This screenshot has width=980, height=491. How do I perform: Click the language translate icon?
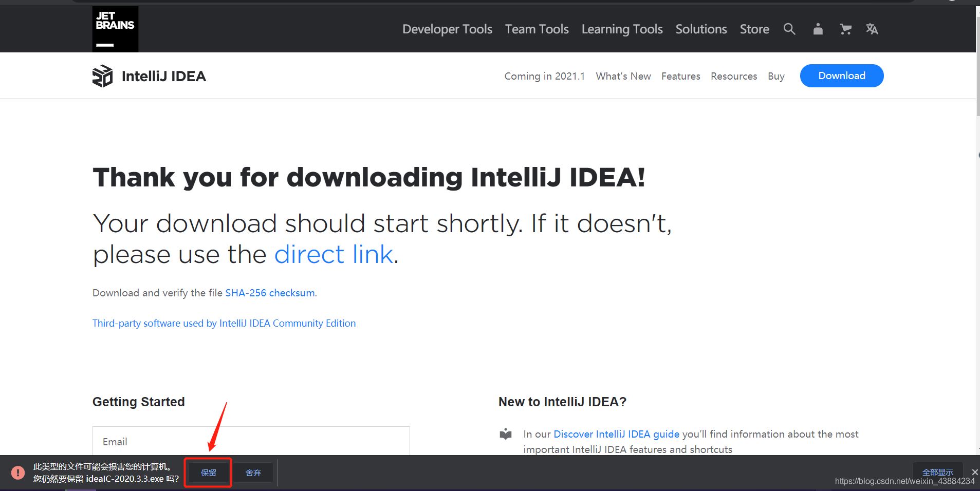(872, 29)
